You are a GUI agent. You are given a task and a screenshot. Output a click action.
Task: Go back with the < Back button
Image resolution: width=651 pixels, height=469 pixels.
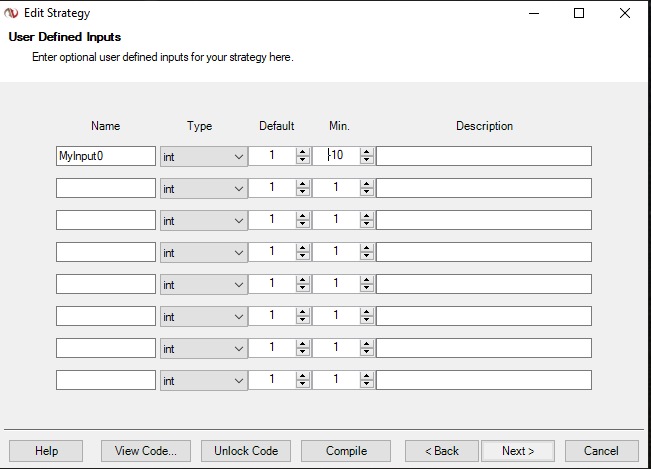coord(441,451)
